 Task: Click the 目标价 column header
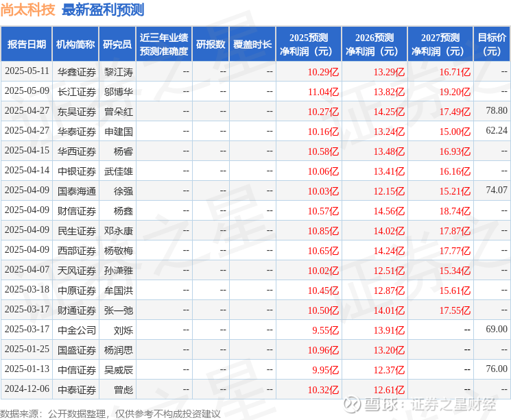492,45
